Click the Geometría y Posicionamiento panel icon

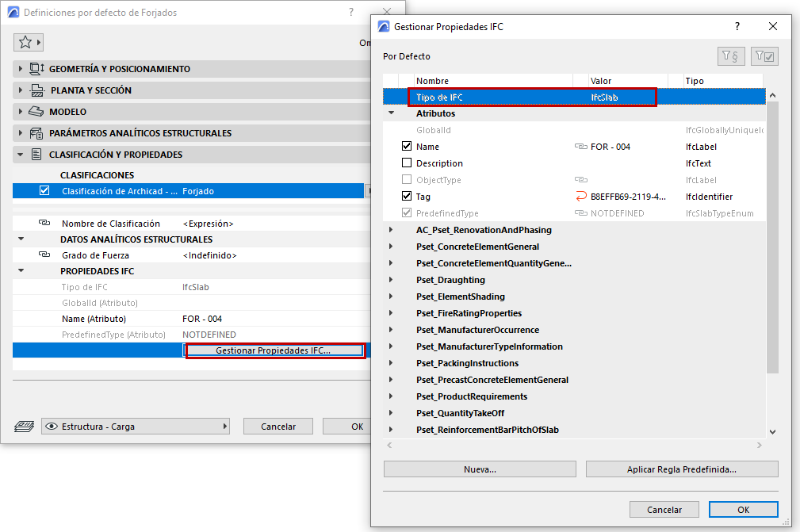pos(36,69)
